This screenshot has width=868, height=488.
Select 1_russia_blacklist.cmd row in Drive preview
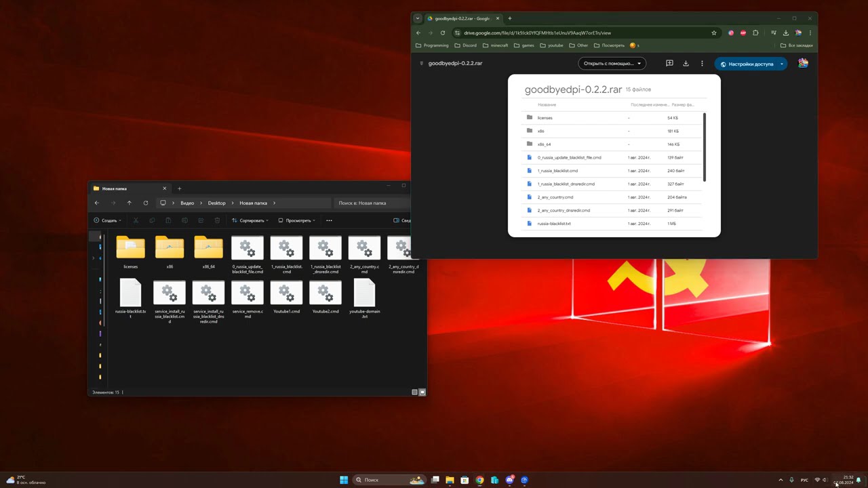(613, 171)
